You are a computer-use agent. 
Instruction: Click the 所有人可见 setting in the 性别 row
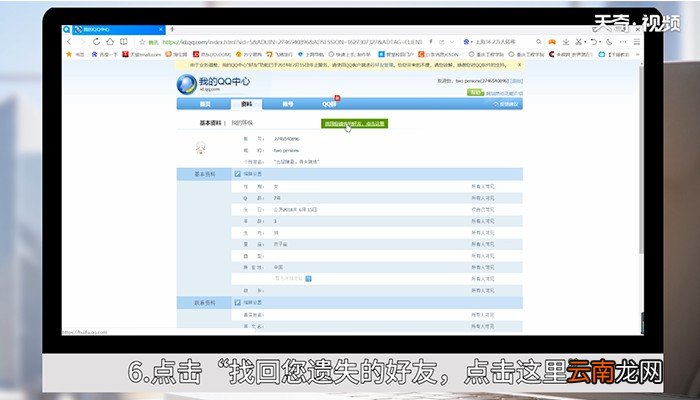[x=483, y=186]
